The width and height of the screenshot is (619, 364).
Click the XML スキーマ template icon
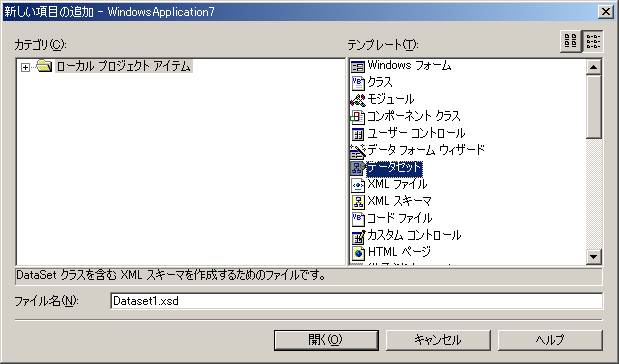tap(358, 202)
